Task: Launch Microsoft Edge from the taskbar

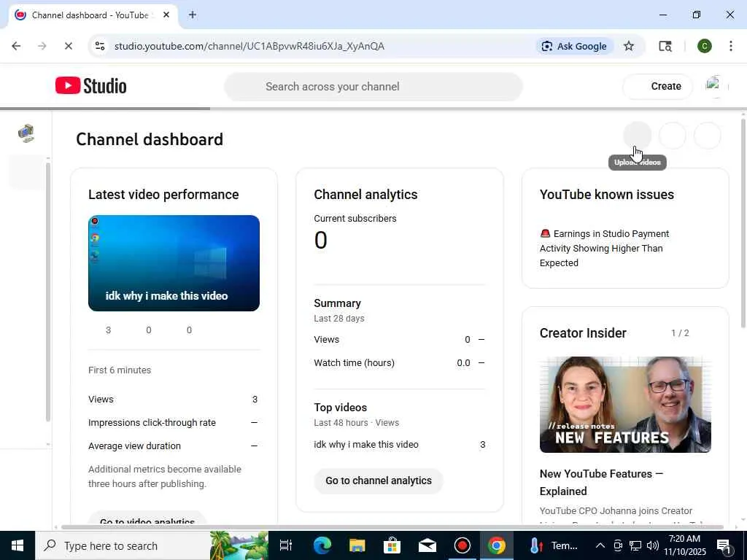Action: point(322,545)
